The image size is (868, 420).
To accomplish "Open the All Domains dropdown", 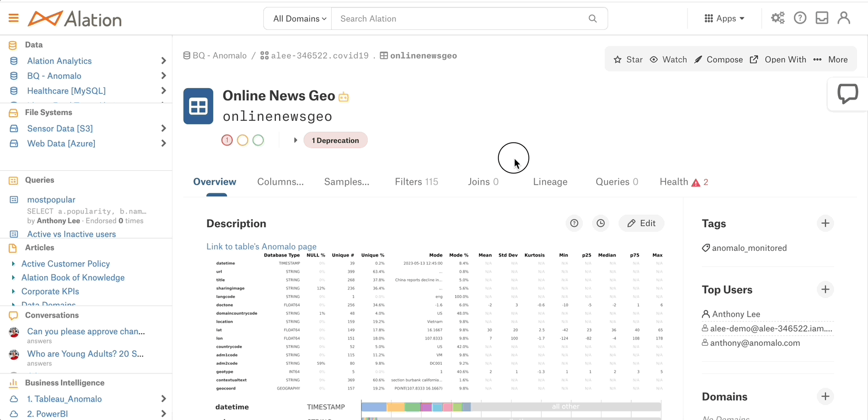I will point(299,18).
